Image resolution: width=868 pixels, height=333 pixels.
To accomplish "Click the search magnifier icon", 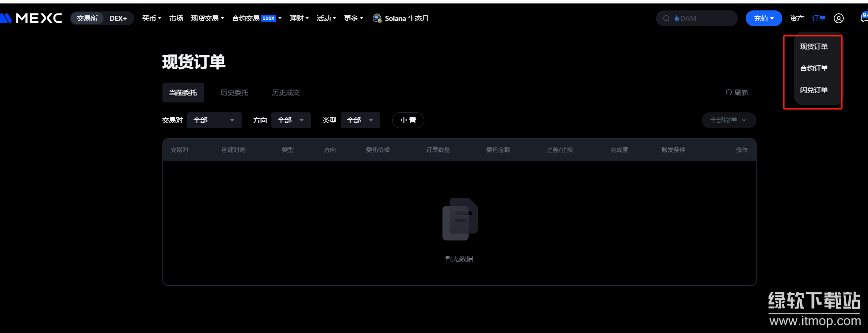I will coord(666,18).
